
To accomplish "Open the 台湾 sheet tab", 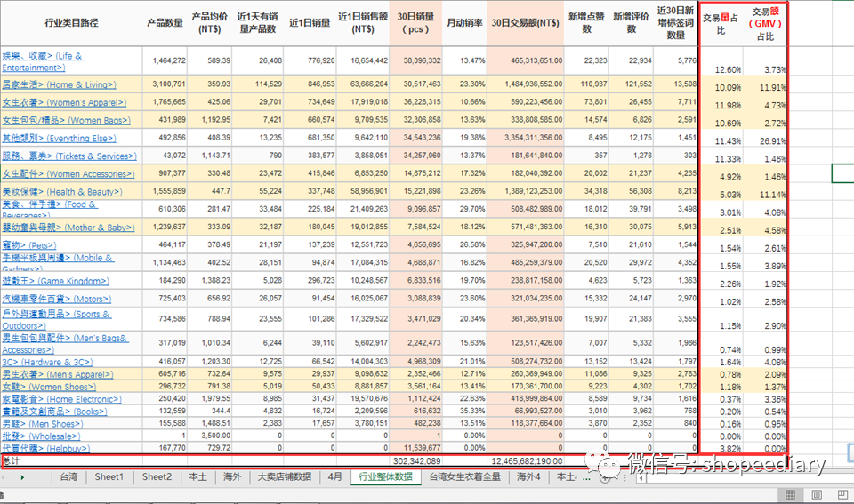I will point(68,476).
